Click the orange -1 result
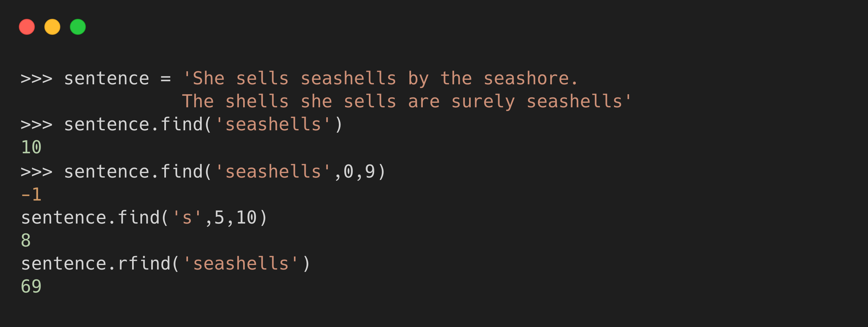This screenshot has width=868, height=327. 31,195
